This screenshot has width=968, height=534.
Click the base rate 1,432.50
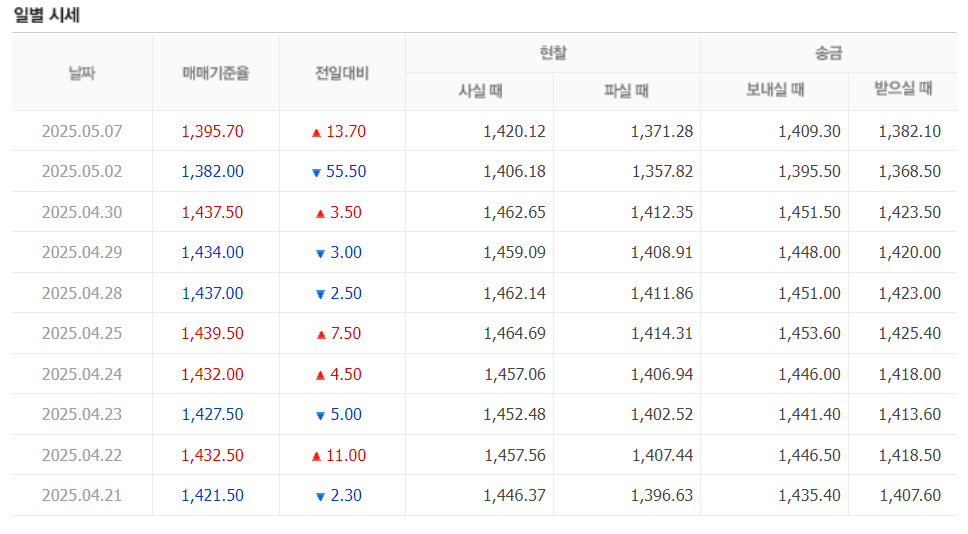[x=212, y=455]
